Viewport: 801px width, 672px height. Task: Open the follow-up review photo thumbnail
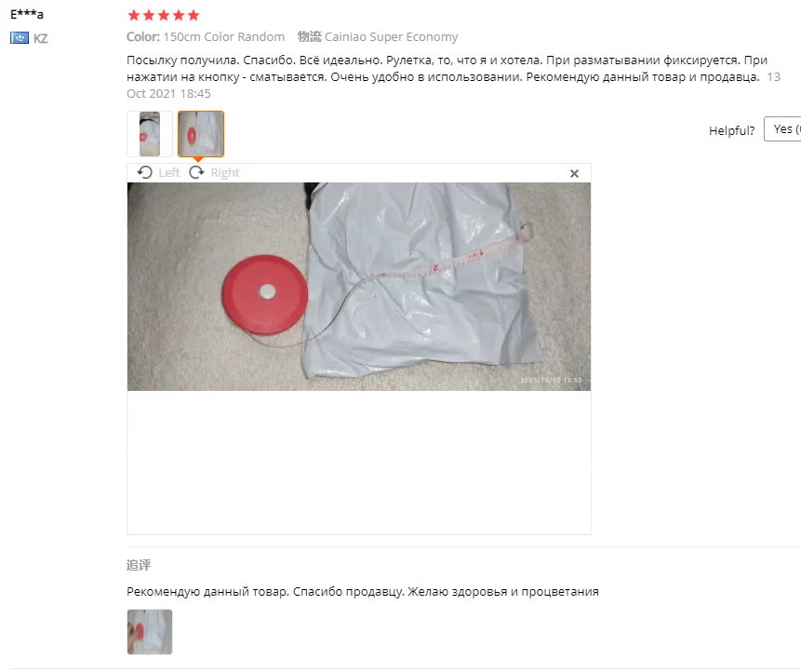(150, 632)
